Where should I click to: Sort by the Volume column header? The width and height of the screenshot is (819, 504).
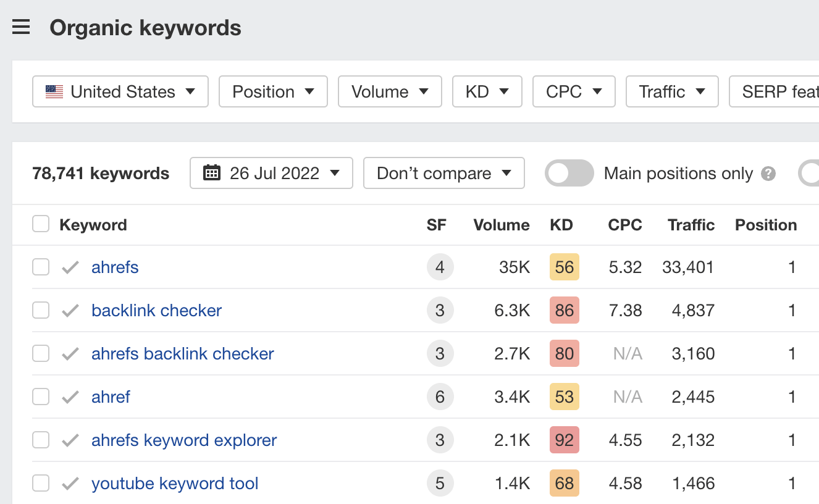coord(501,225)
